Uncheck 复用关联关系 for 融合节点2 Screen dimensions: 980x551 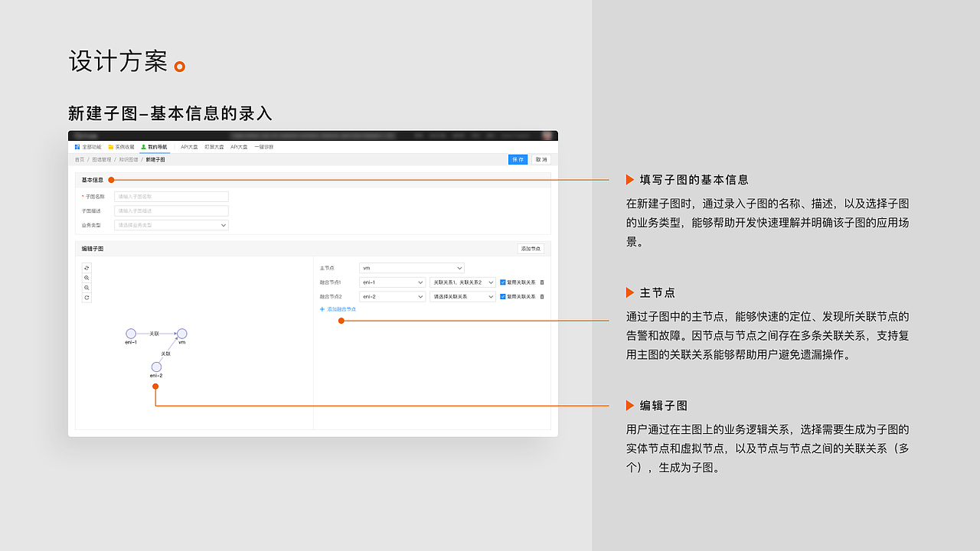[503, 296]
